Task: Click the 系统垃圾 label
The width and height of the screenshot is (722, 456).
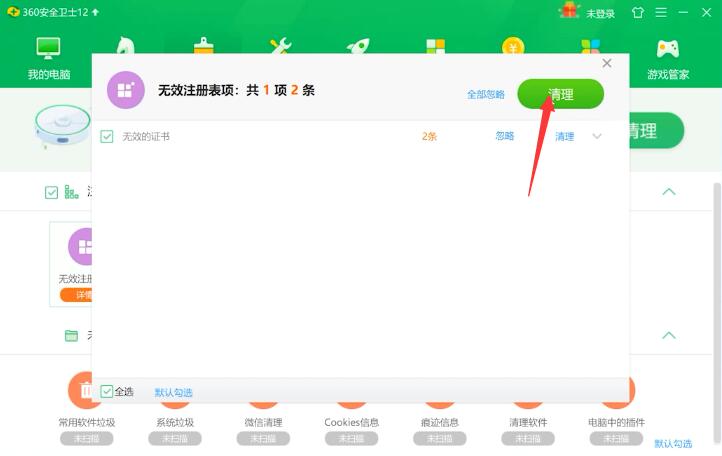Action: tap(175, 422)
